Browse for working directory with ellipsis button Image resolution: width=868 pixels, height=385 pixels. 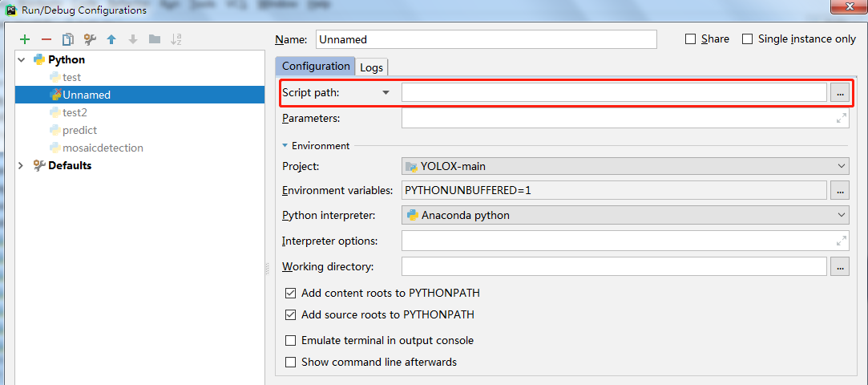pos(840,266)
